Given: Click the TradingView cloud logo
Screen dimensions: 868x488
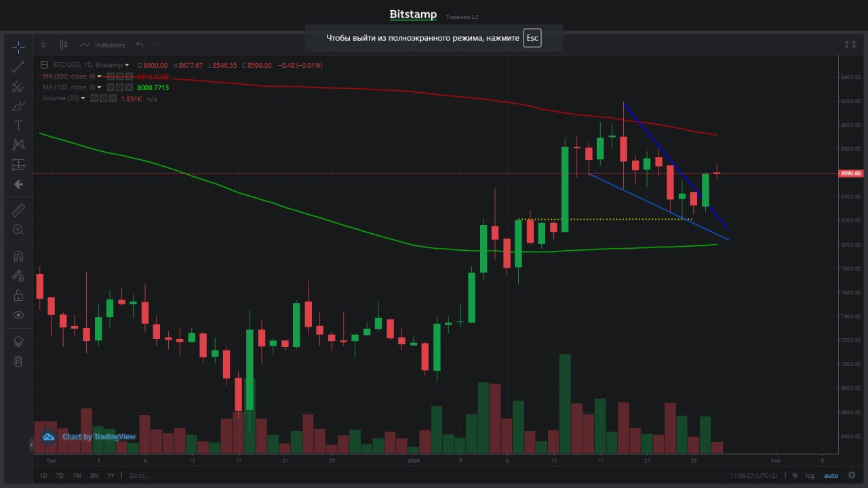Looking at the screenshot, I should [x=49, y=436].
